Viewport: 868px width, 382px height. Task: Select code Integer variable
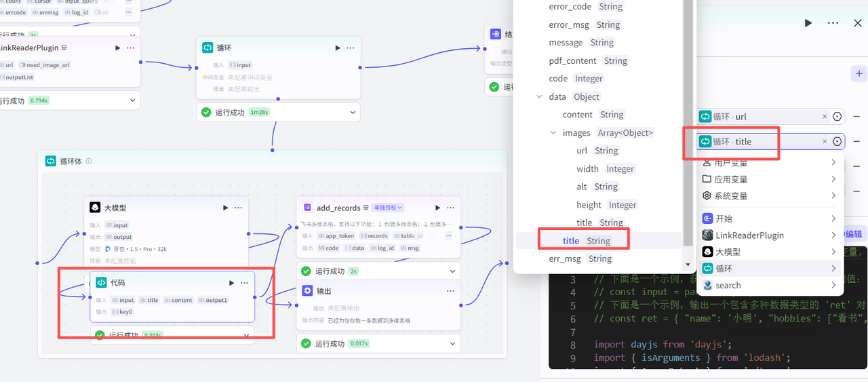[575, 79]
